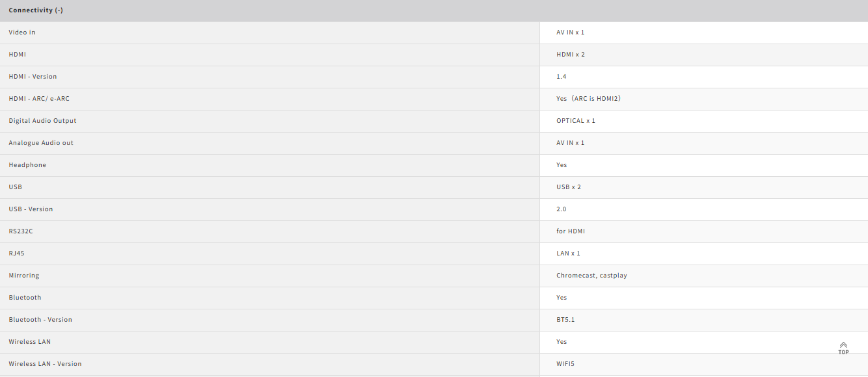Select the Video in row label
Image resolution: width=868 pixels, height=377 pixels.
point(22,32)
